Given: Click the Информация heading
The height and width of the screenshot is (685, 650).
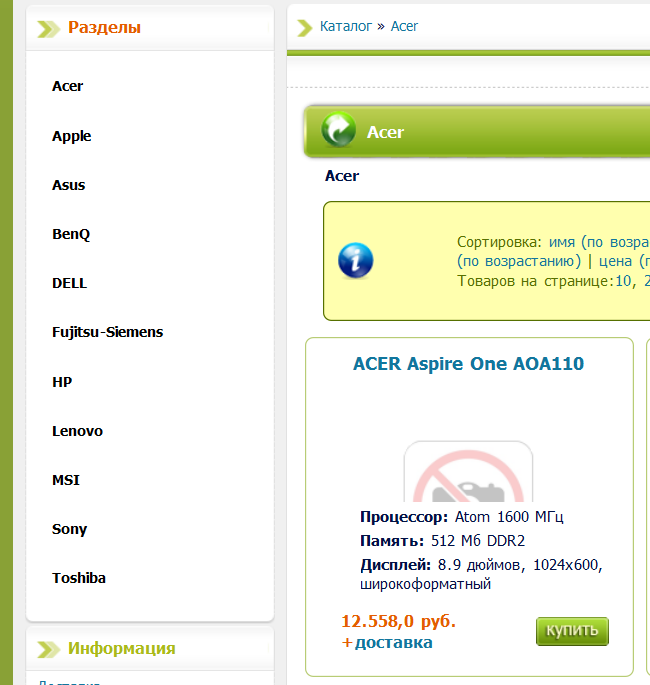Looking at the screenshot, I should (x=121, y=648).
